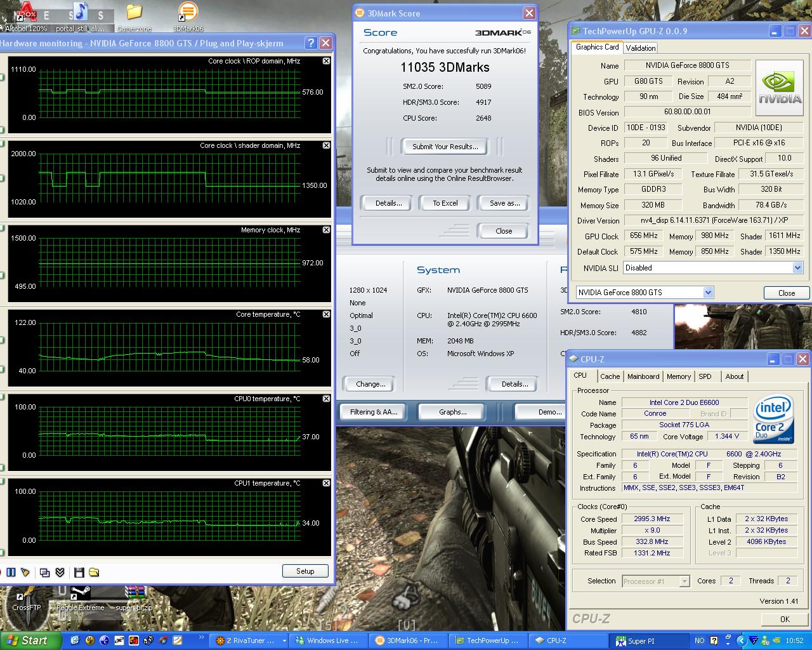Clear monitoring history with the broom icon
This screenshot has width=812, height=650.
coord(25,572)
